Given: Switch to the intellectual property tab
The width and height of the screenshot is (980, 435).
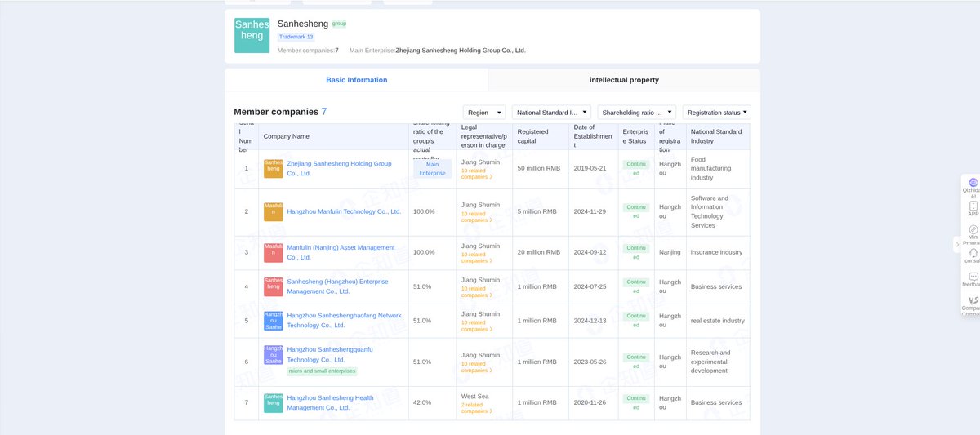Looking at the screenshot, I should point(624,80).
